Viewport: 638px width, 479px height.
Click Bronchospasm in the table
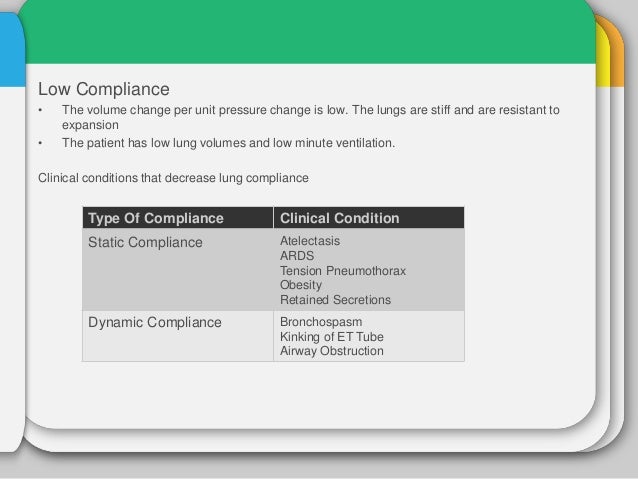click(321, 322)
